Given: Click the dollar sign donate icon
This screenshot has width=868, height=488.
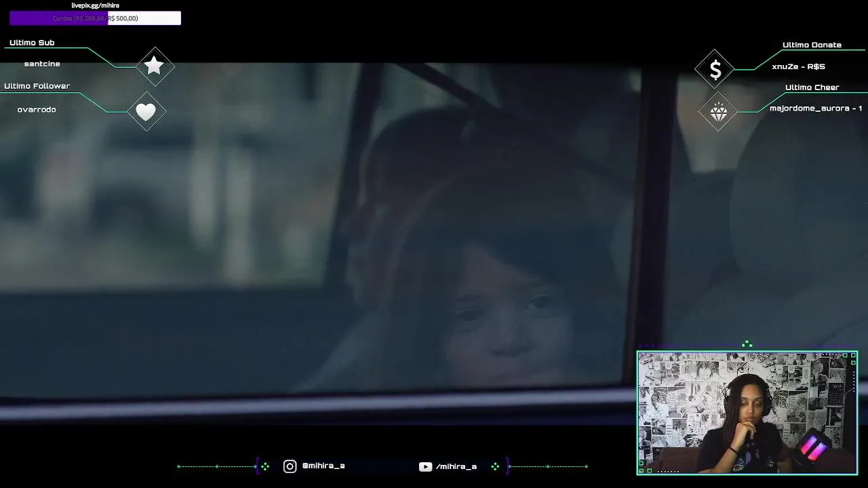Looking at the screenshot, I should point(715,69).
